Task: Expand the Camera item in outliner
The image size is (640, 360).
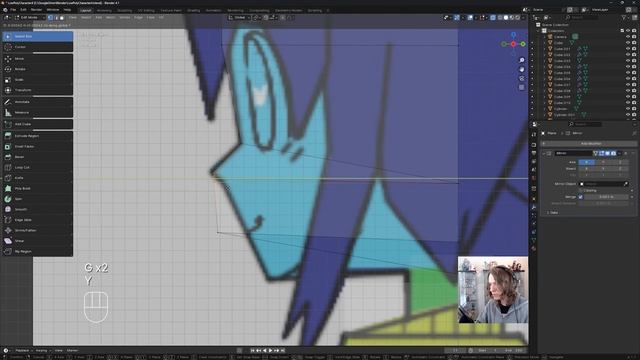Action: (544, 37)
